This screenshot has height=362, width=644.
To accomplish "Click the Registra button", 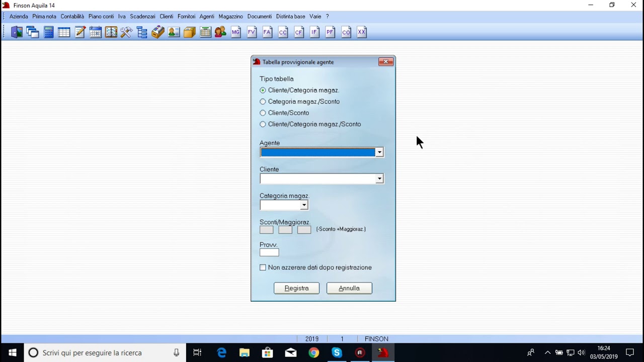I will pyautogui.click(x=296, y=288).
